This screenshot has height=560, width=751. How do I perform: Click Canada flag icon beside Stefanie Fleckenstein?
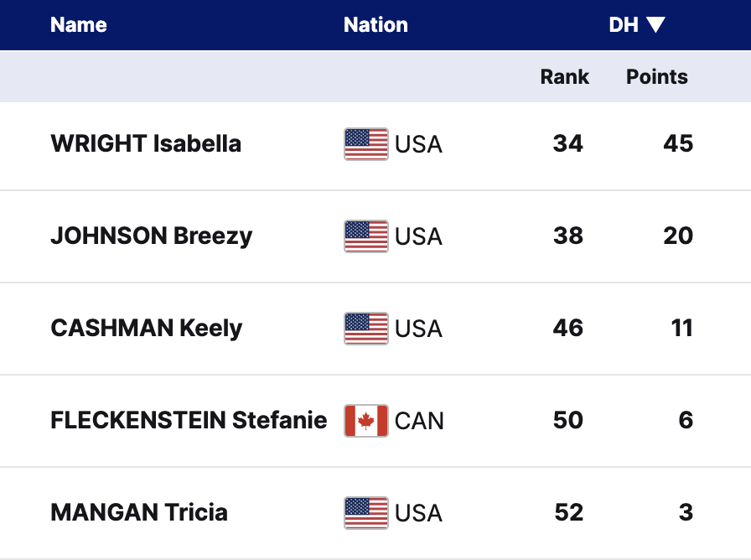coord(365,421)
